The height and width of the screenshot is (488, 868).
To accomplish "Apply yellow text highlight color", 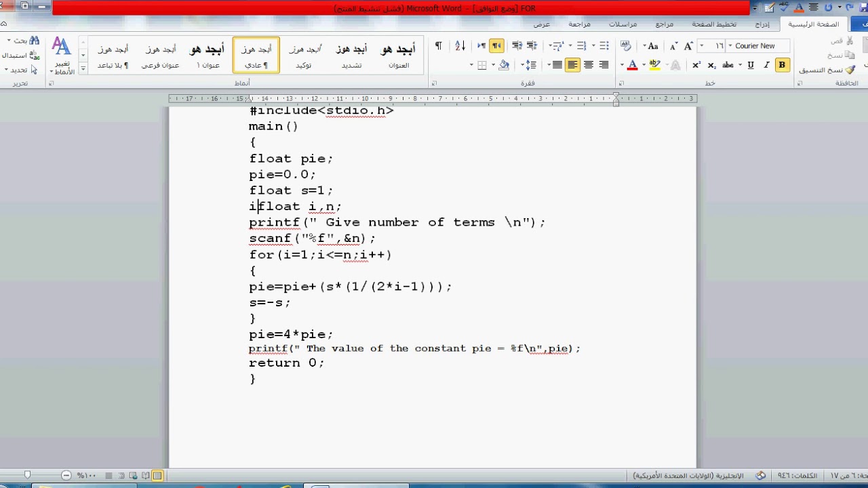I will (x=654, y=65).
